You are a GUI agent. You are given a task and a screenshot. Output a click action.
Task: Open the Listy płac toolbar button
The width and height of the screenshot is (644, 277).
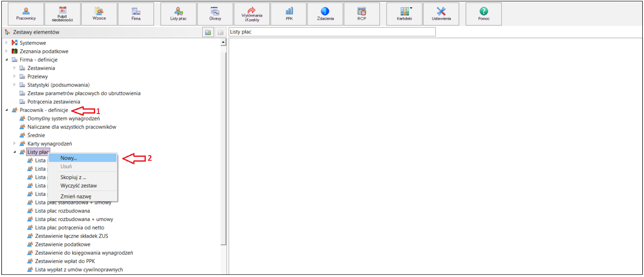coord(178,14)
